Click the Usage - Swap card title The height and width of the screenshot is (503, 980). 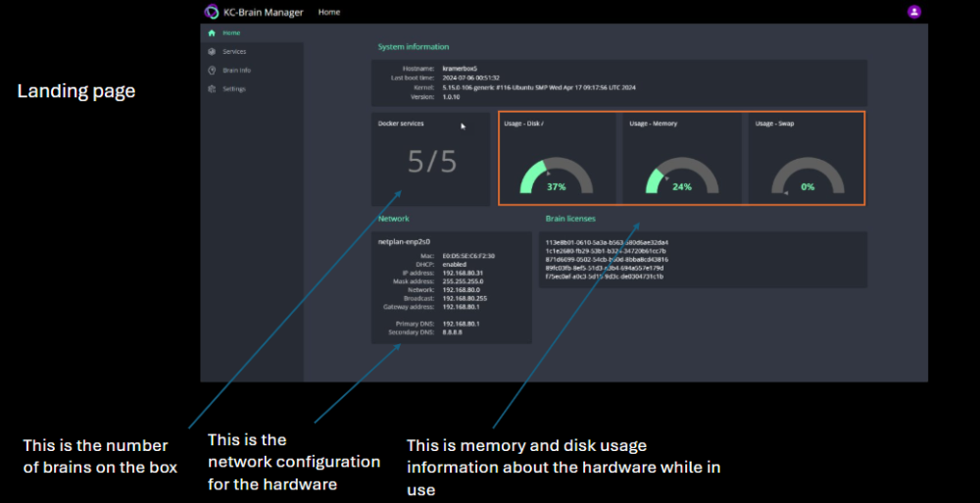click(x=774, y=124)
